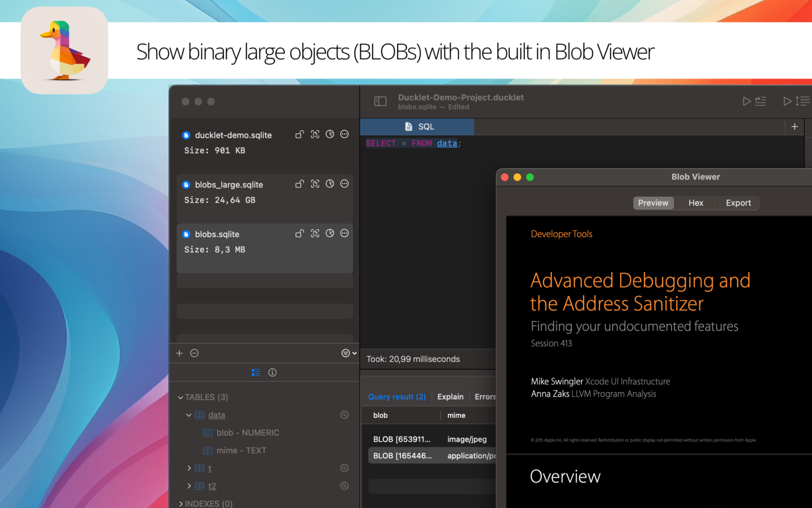812x508 pixels.
Task: Select the t2 table link in the tree
Action: pyautogui.click(x=212, y=486)
